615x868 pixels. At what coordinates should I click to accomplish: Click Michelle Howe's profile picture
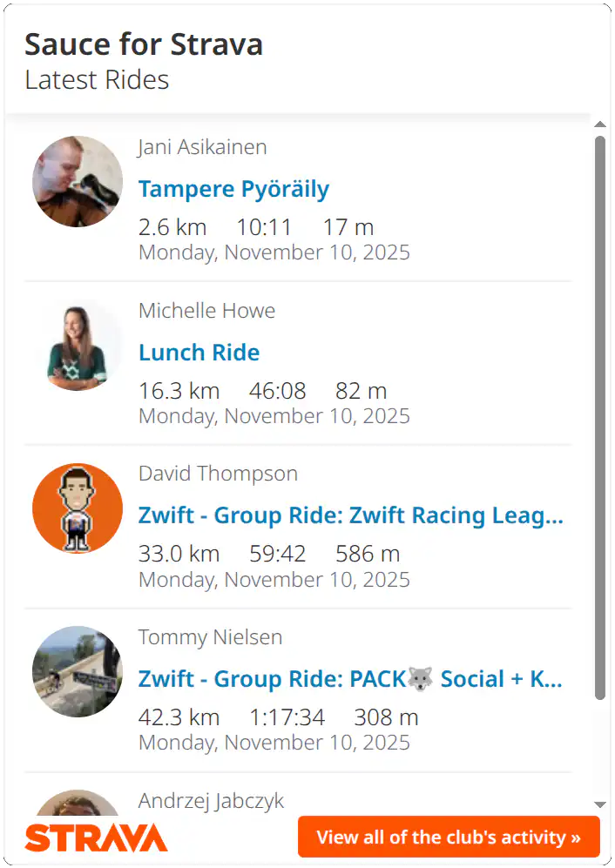tap(78, 345)
